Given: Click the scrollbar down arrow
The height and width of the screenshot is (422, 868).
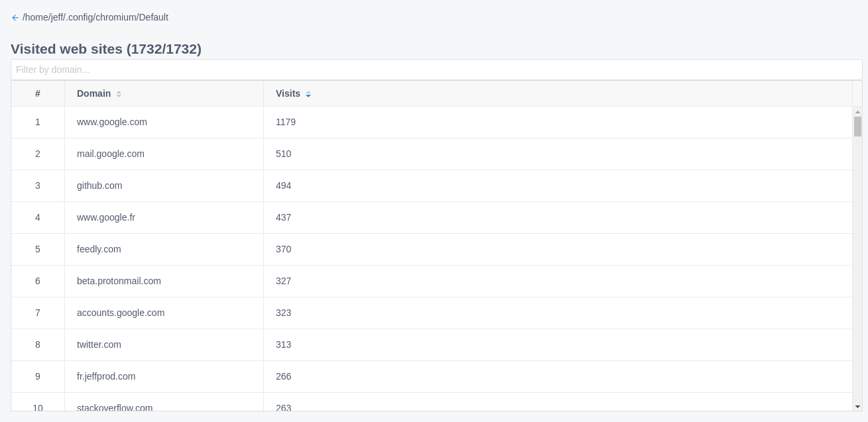Looking at the screenshot, I should point(857,406).
